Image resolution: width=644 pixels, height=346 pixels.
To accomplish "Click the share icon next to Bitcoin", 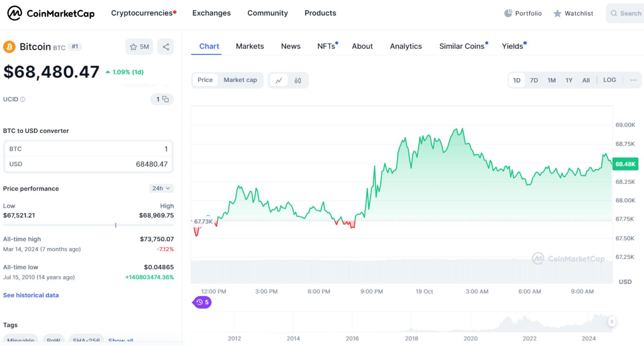I will tap(166, 47).
